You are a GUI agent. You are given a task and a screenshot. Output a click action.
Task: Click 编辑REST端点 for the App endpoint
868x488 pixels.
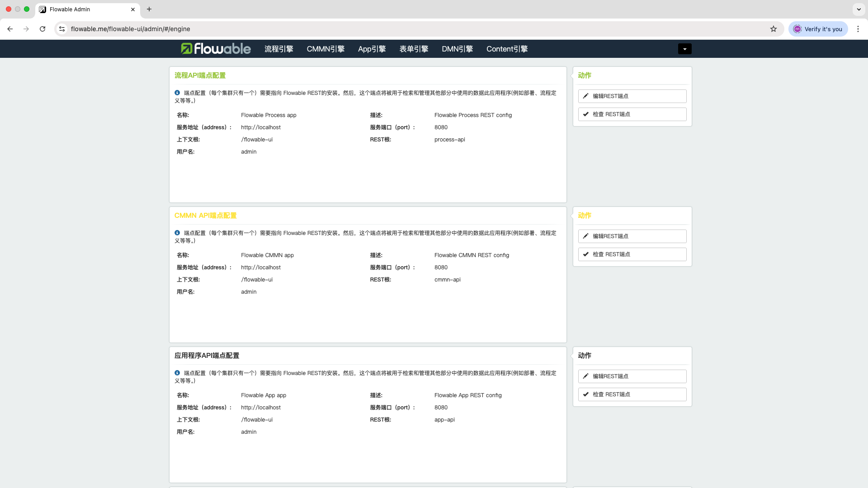click(632, 376)
